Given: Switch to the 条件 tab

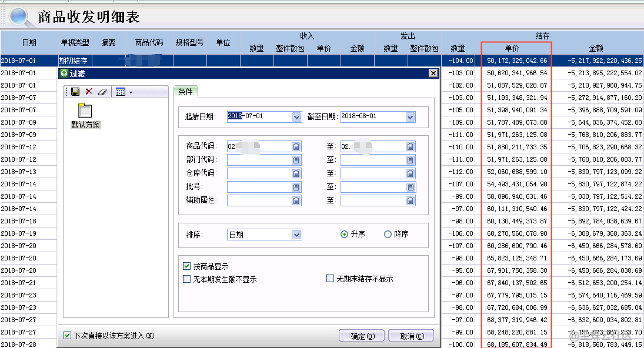Looking at the screenshot, I should (186, 92).
